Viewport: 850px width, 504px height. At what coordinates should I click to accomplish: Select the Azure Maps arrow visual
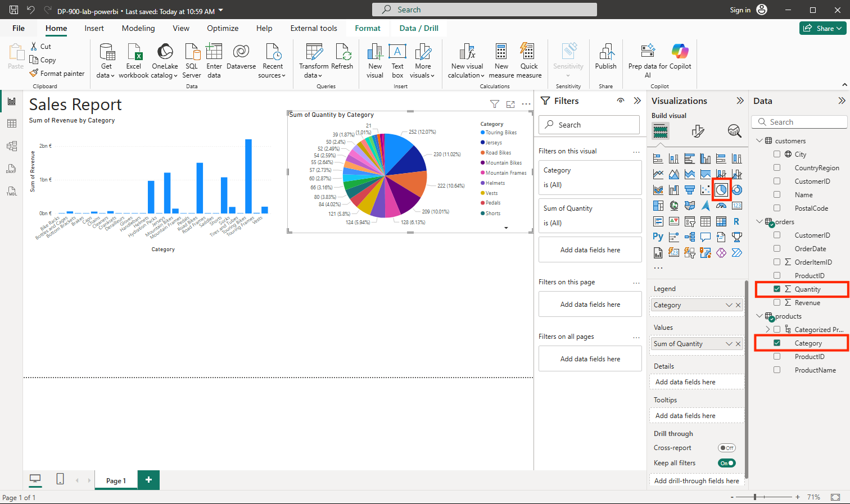[706, 206]
